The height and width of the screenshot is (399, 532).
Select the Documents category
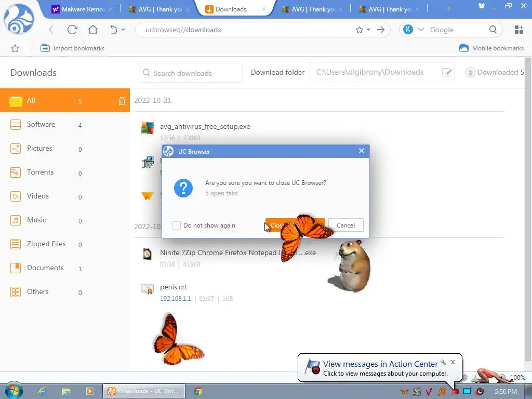tap(65, 268)
